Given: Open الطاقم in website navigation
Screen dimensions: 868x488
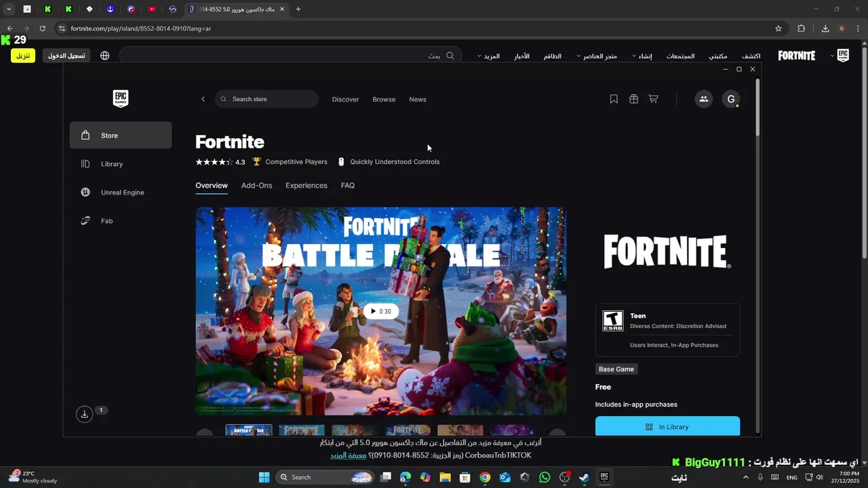Looking at the screenshot, I should coord(553,56).
